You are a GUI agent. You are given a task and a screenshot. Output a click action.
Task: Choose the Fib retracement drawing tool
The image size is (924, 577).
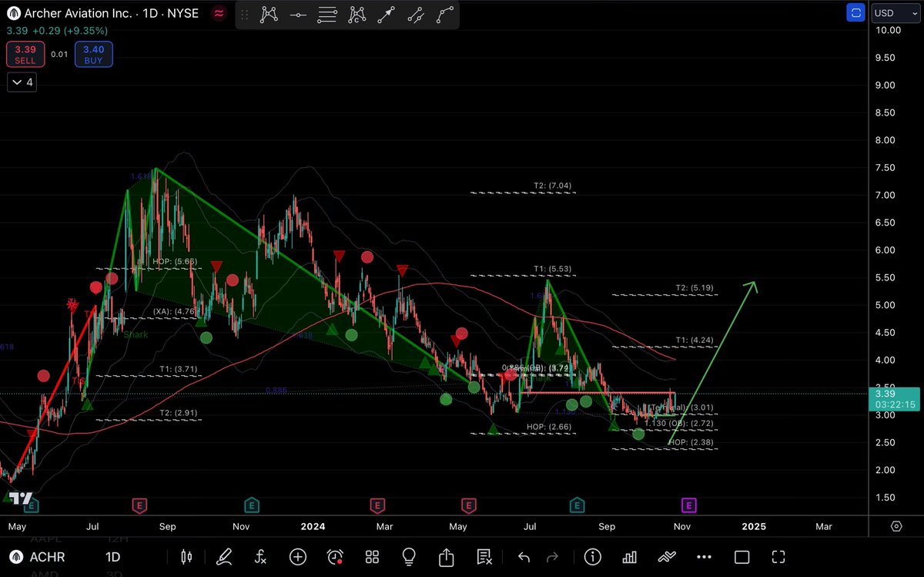(327, 15)
